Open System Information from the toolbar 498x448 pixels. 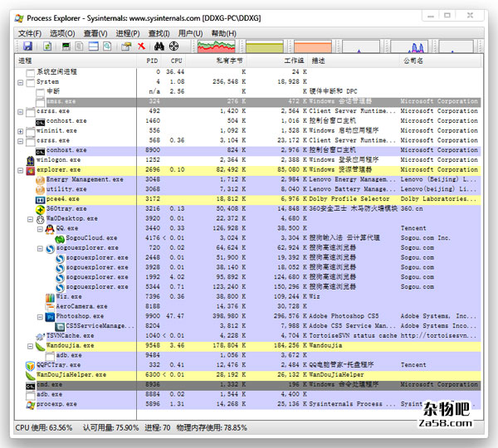tap(66, 46)
